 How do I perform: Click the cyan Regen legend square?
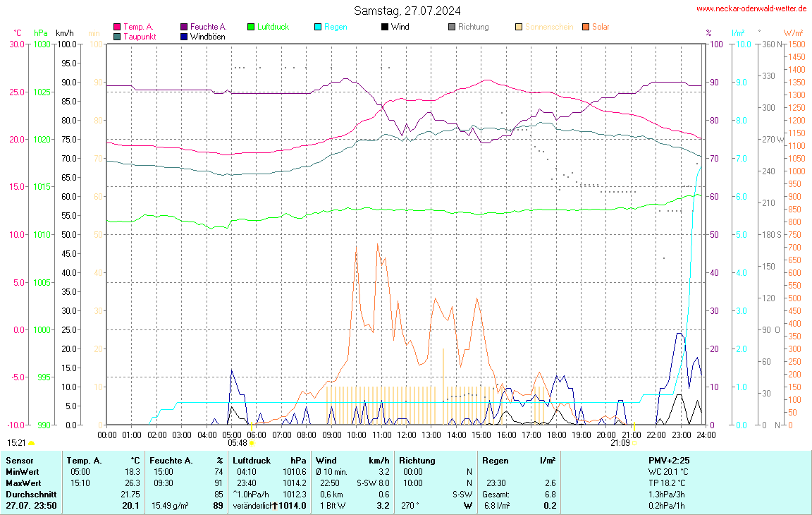pyautogui.click(x=318, y=28)
